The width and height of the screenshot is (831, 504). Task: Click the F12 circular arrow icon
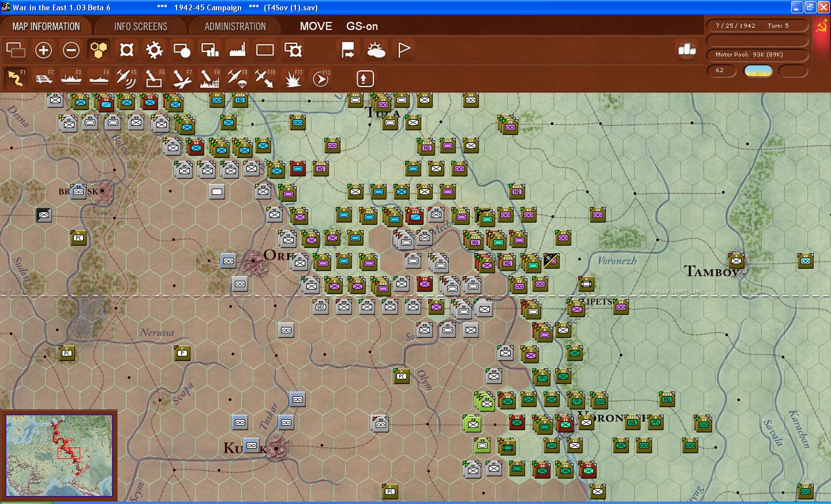point(321,78)
